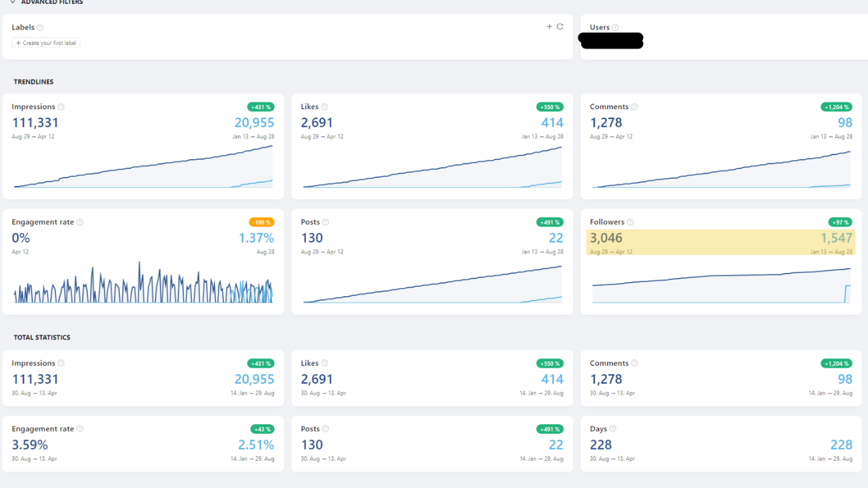The width and height of the screenshot is (868, 488).
Task: Click the redacted Users entry
Action: click(x=611, y=41)
